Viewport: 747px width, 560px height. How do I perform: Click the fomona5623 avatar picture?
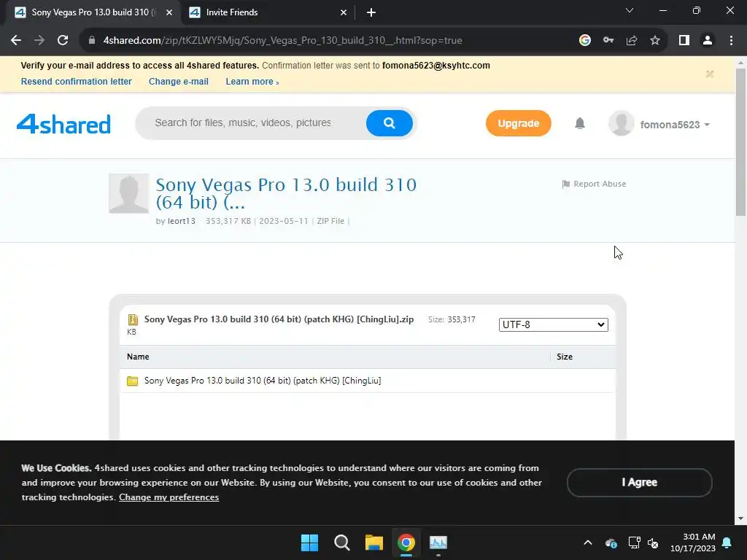point(622,123)
